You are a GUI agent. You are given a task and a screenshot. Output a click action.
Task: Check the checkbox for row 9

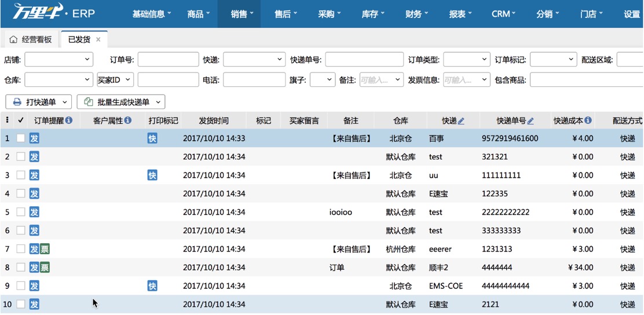[20, 286]
